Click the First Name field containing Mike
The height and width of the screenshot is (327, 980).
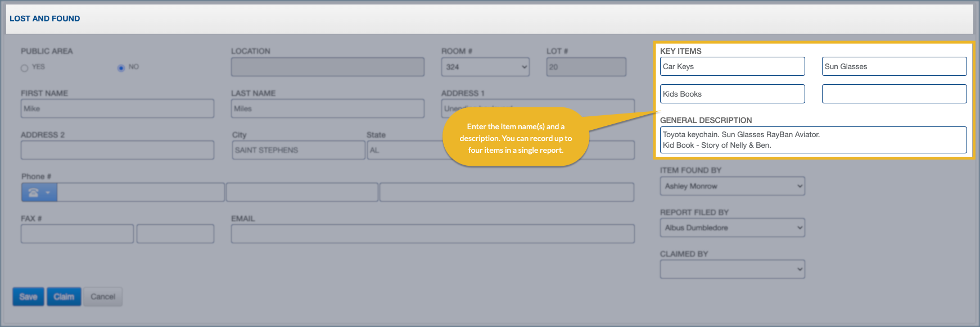click(x=117, y=108)
